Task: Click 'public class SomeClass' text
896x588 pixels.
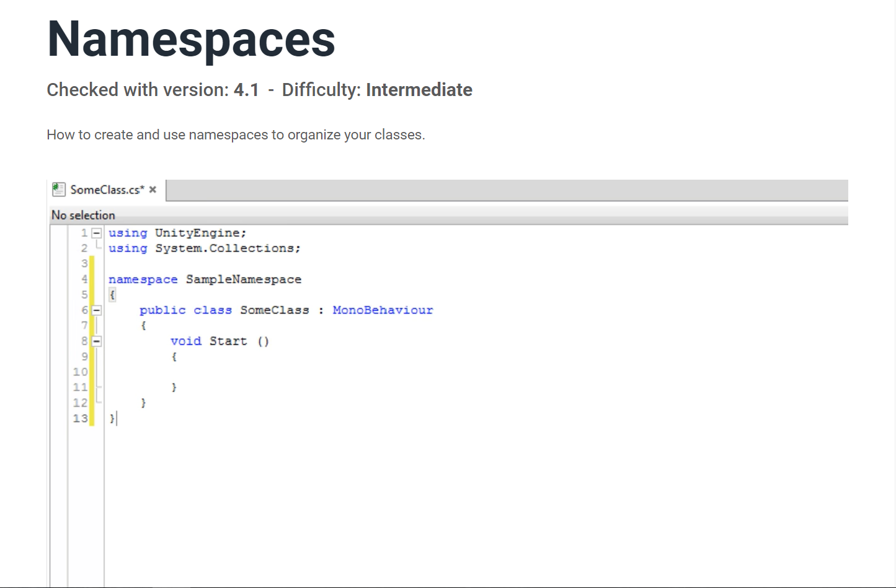Action: tap(224, 310)
